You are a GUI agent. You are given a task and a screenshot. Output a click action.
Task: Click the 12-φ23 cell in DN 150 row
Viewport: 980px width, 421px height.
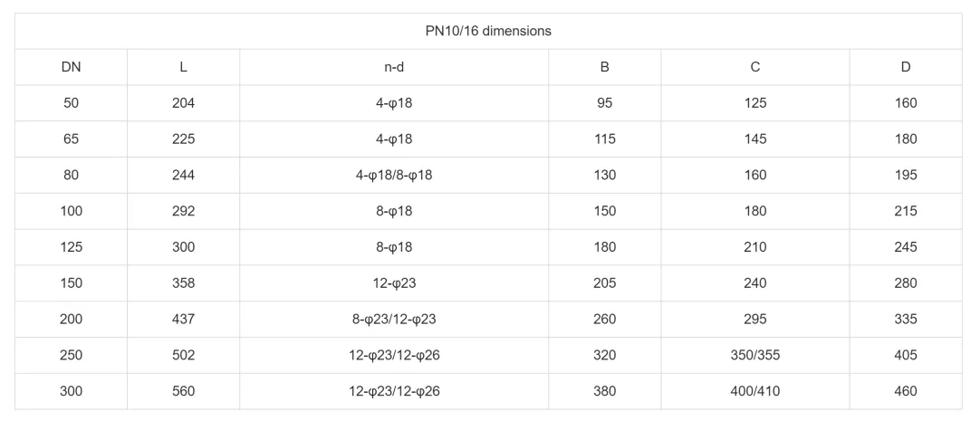(x=394, y=283)
